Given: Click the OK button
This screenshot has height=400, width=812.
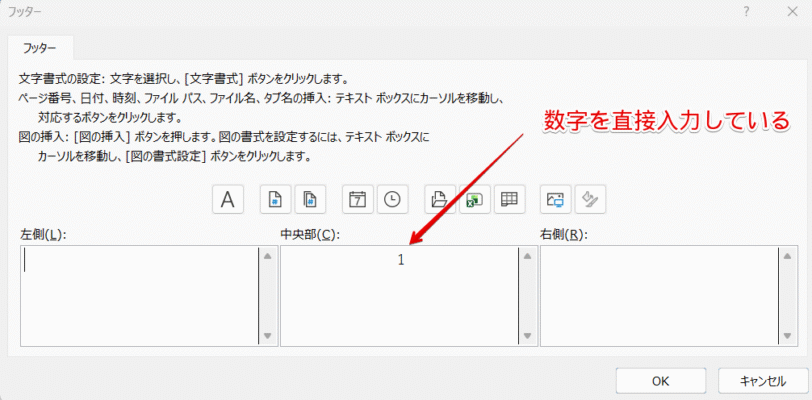Looking at the screenshot, I should 661,381.
